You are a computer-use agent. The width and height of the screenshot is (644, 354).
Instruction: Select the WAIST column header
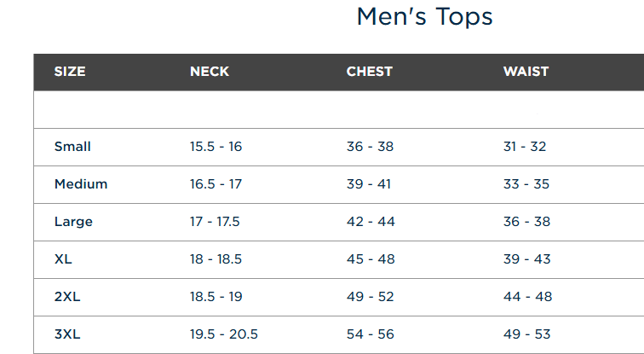[x=526, y=72]
